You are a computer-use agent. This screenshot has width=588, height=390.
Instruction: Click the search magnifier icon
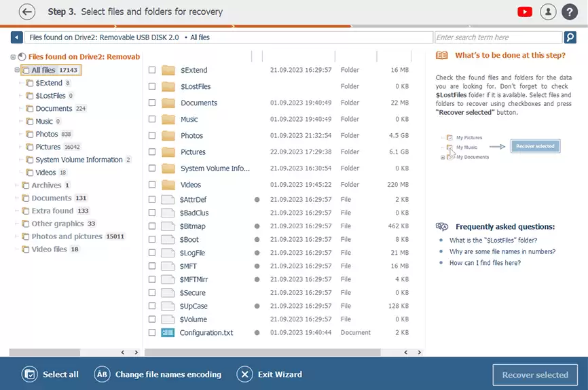tap(570, 37)
